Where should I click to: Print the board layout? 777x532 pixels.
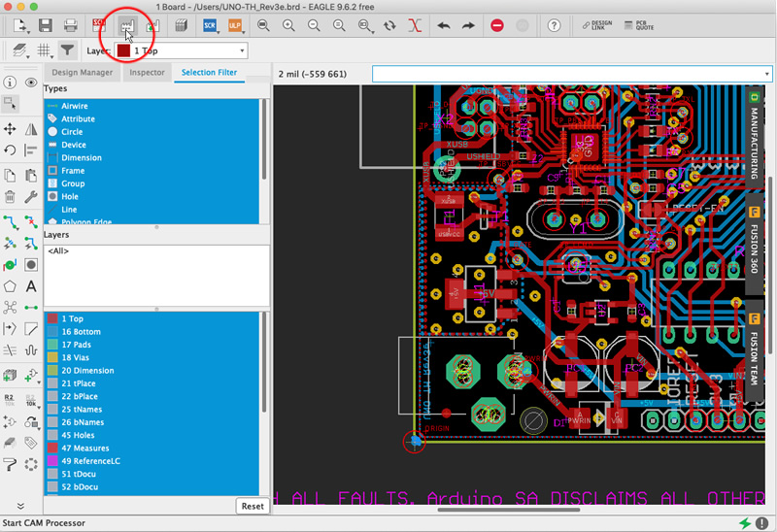coord(71,25)
